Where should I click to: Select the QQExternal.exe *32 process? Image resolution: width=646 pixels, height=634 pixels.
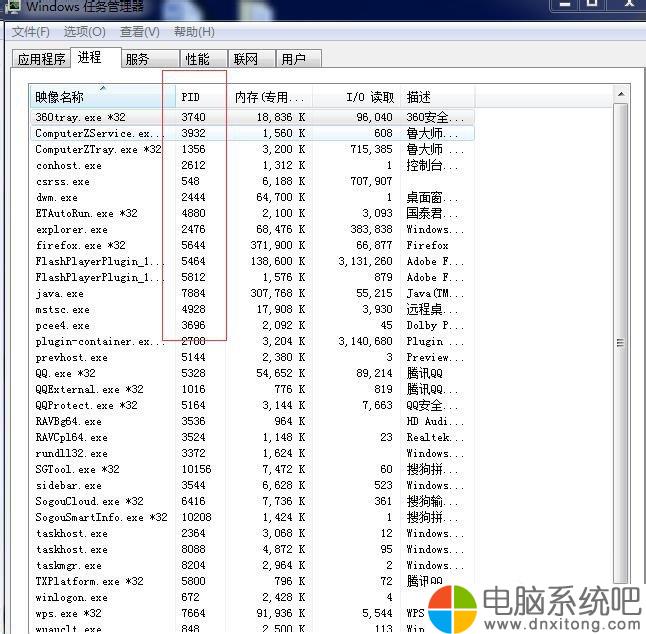[x=252, y=389]
